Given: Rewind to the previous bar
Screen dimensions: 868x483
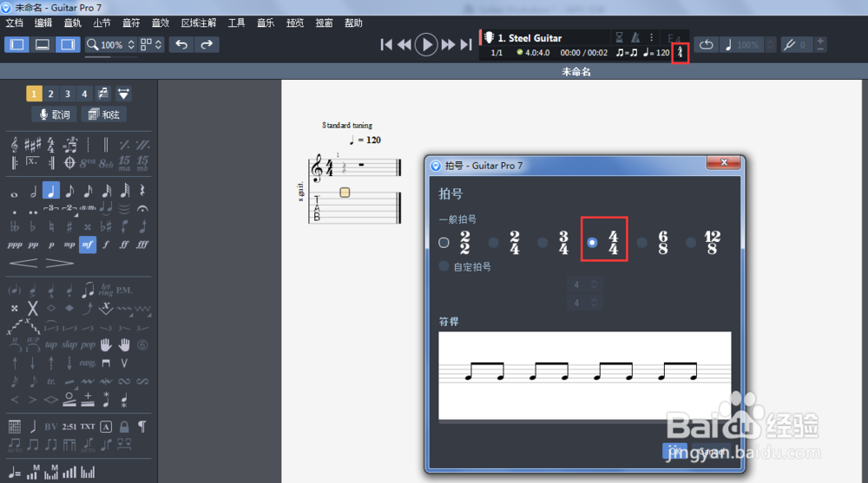Looking at the screenshot, I should point(404,45).
